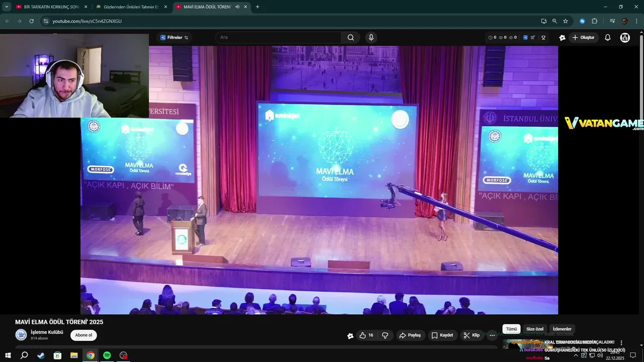Open the Chrome three-dot menu
Screen dimensions: 644x362
tap(636, 21)
